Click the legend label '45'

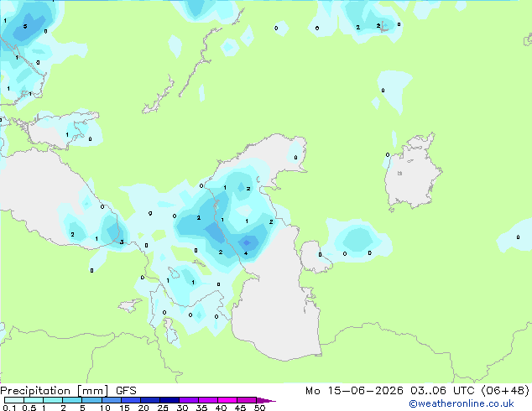(x=241, y=408)
